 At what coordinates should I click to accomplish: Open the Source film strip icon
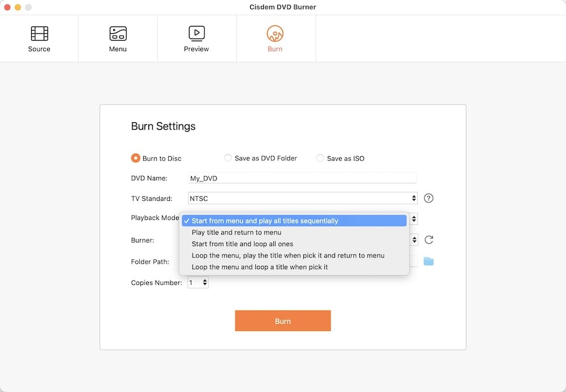coord(39,34)
